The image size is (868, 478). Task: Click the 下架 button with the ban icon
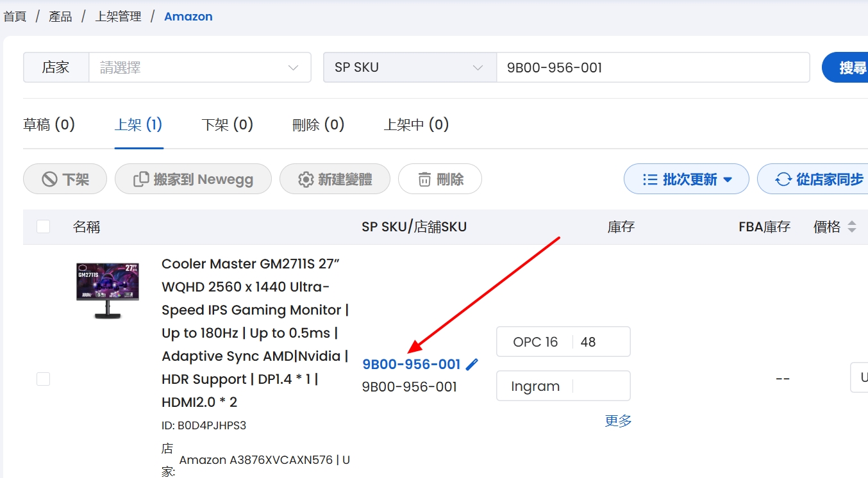pos(65,179)
